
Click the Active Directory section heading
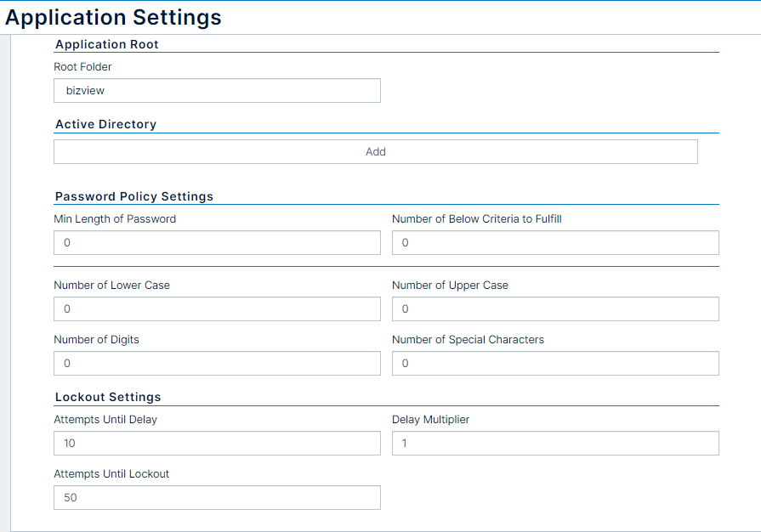(x=105, y=124)
